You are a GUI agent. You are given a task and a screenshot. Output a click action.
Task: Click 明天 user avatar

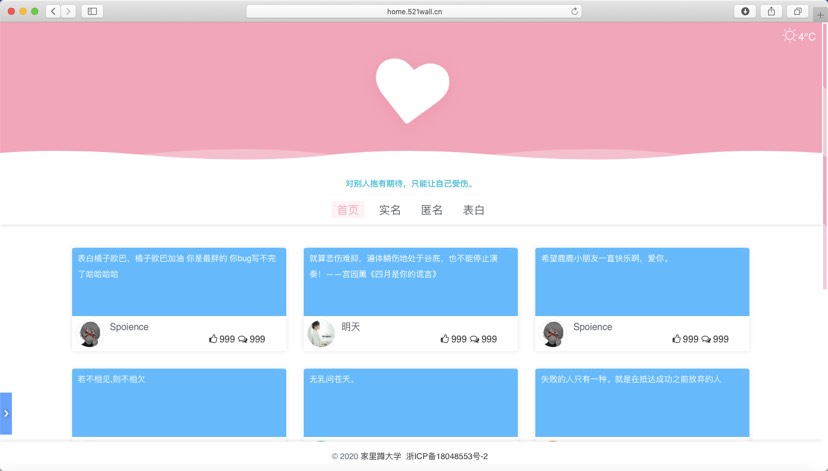point(321,334)
